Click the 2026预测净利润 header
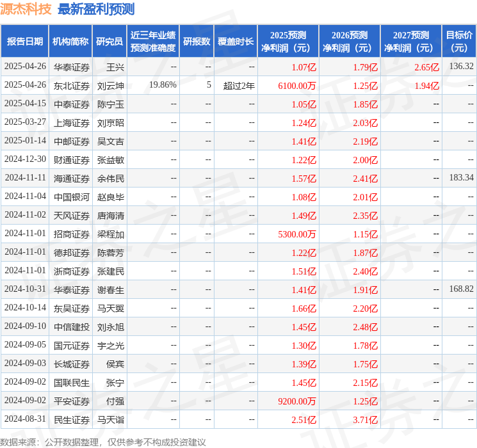 [x=349, y=42]
